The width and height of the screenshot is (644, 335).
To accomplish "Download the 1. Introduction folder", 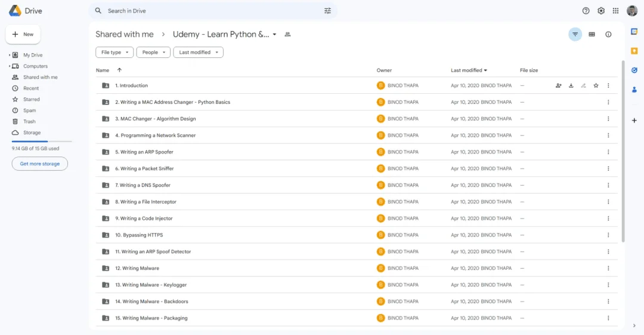I will [x=571, y=85].
